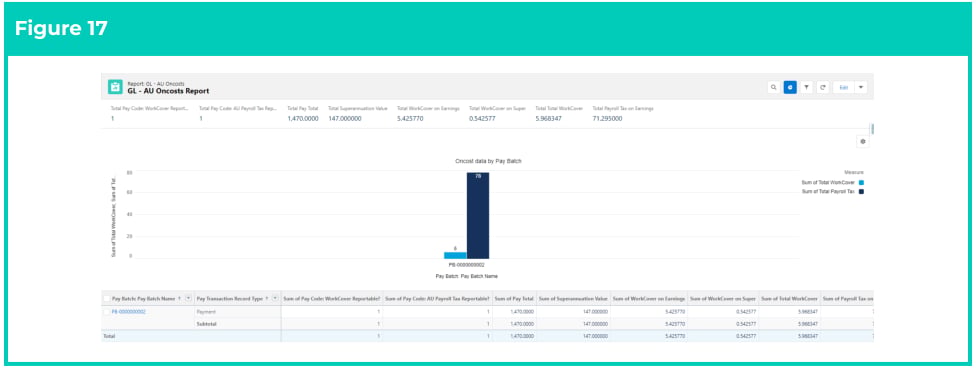Open Pay Transaction Record Type column dropdown
Screen dimensions: 976x370
tap(275, 299)
